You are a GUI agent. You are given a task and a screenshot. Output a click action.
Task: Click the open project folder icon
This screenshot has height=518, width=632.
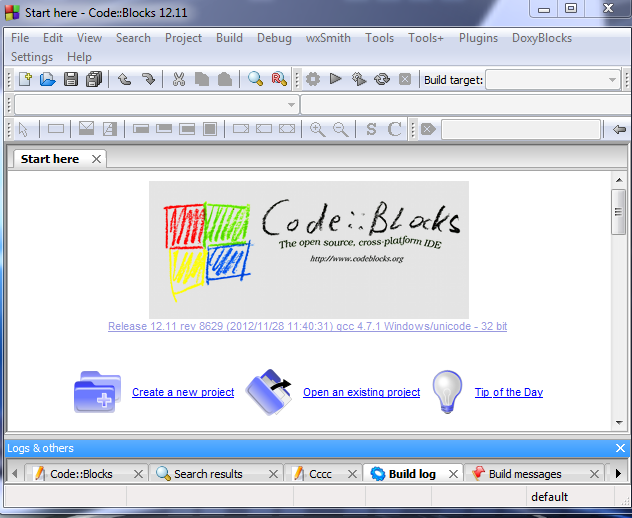pos(268,392)
